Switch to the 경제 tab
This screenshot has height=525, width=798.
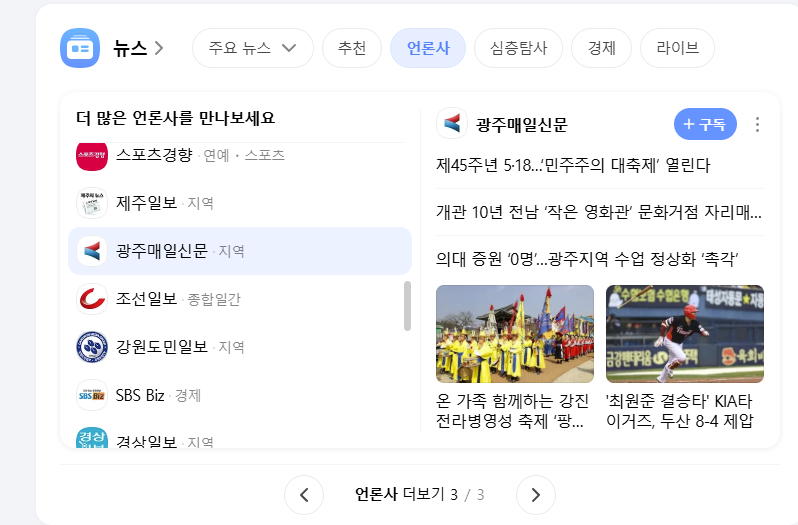point(602,48)
